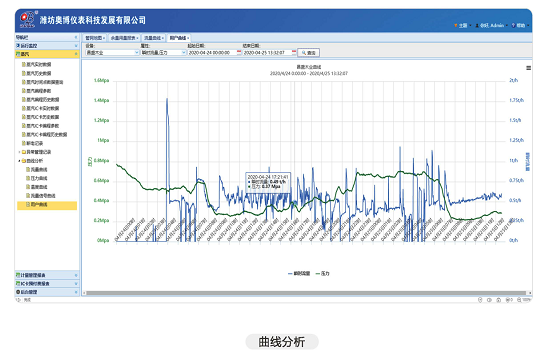
Task: Collapse the navigation panel with the top arrow
Action: [76, 37]
